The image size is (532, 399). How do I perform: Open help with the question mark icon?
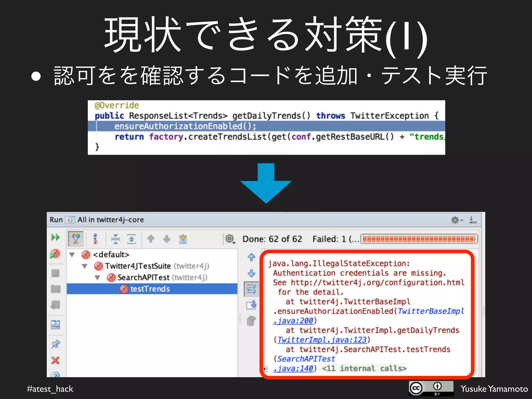[55, 375]
